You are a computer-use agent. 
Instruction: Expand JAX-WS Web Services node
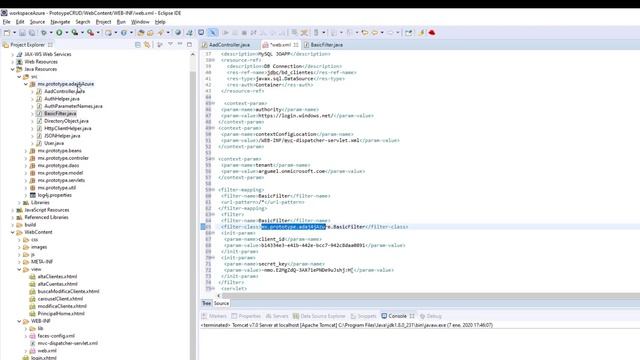point(13,54)
